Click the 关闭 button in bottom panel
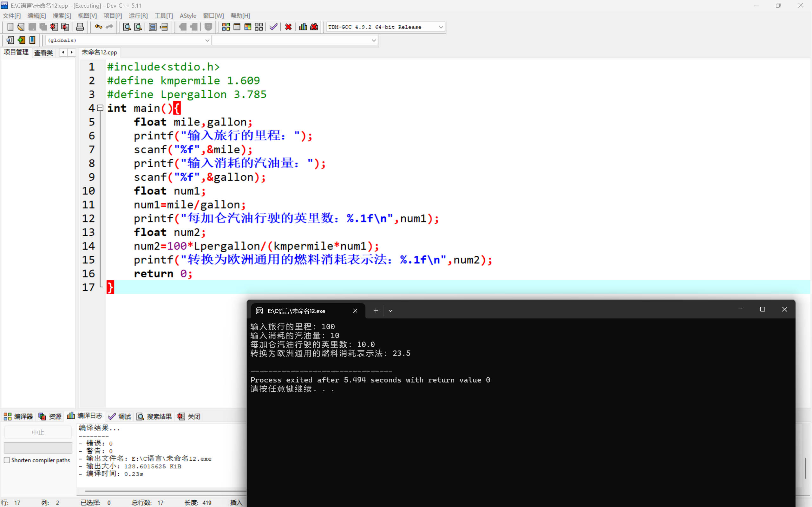 click(x=189, y=416)
